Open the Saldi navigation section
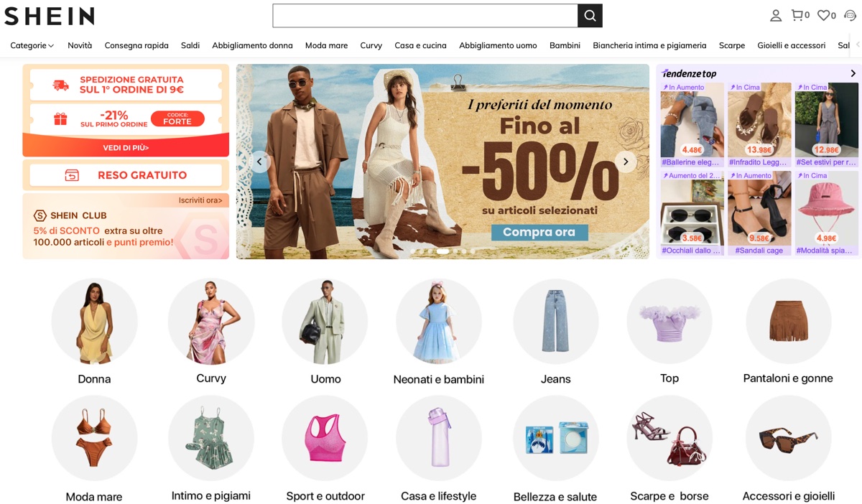This screenshot has width=862, height=504. (190, 45)
